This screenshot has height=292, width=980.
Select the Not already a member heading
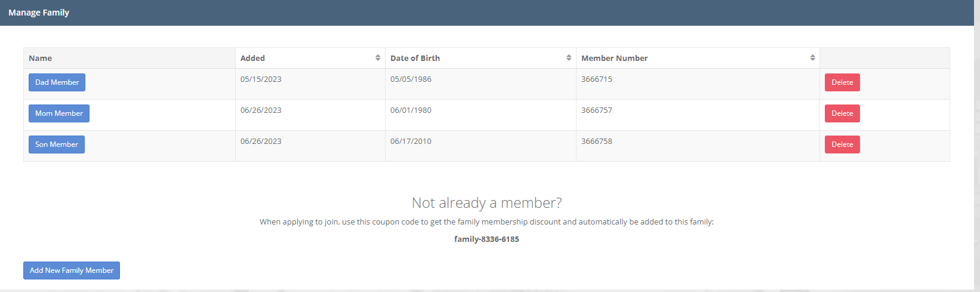(486, 203)
